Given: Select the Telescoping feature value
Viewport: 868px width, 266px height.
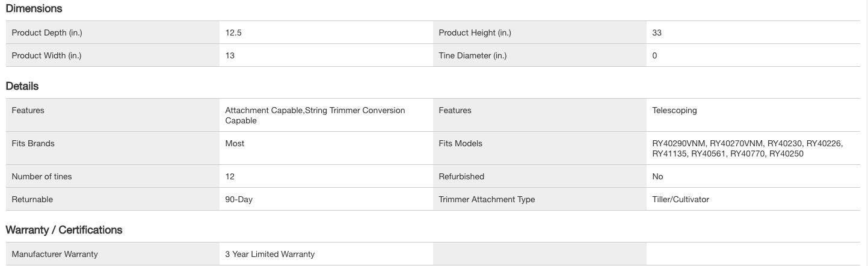Looking at the screenshot, I should 674,110.
